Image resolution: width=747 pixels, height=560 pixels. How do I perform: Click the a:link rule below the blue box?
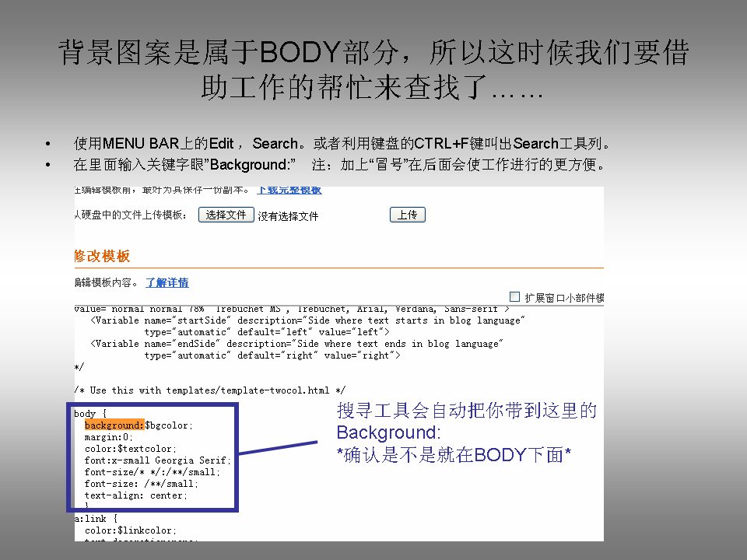(89, 518)
